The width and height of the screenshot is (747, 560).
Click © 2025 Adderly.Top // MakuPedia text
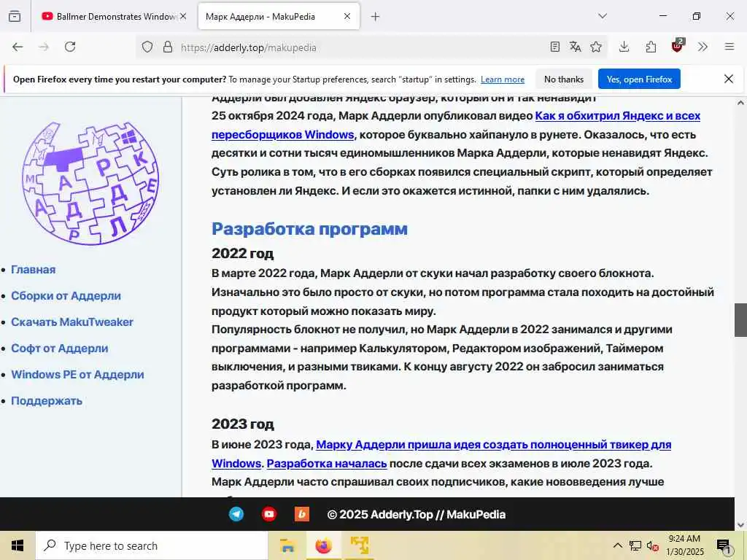417,514
